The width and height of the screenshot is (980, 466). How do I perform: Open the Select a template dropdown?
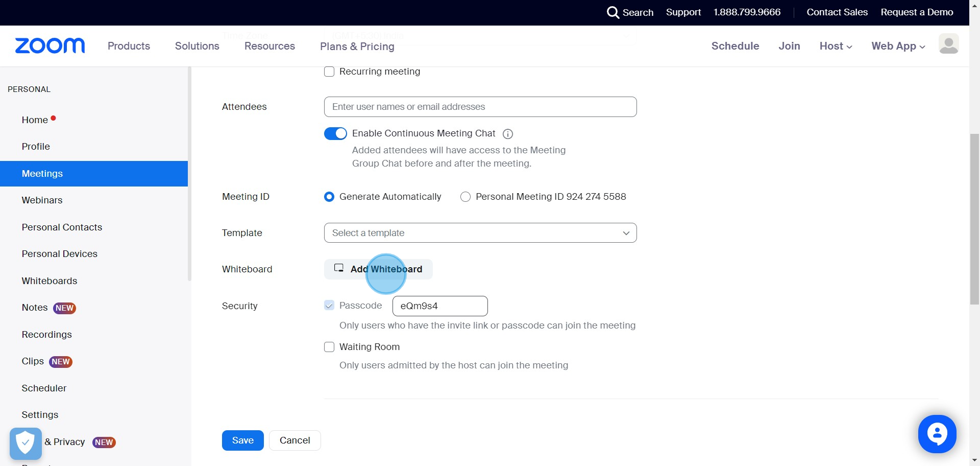480,233
